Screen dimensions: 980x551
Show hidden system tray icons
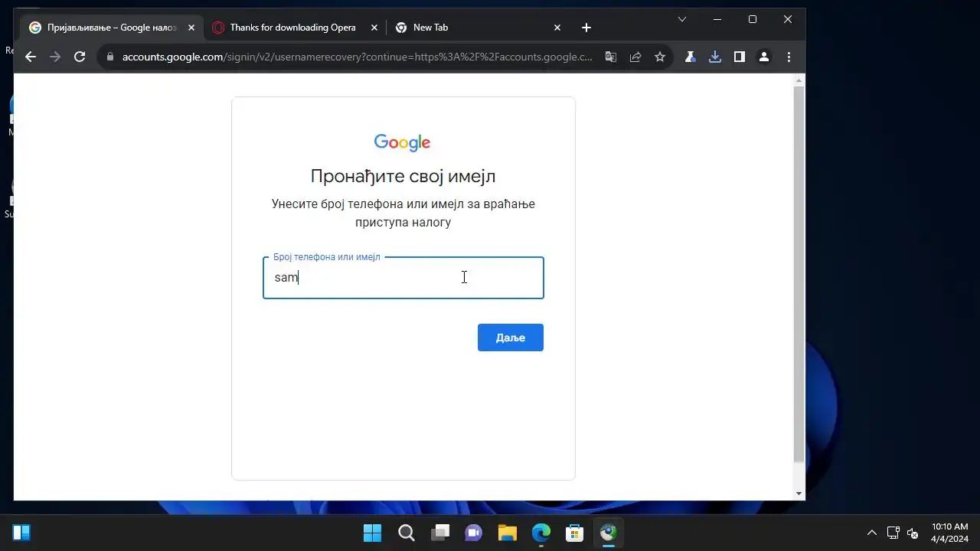pyautogui.click(x=871, y=533)
